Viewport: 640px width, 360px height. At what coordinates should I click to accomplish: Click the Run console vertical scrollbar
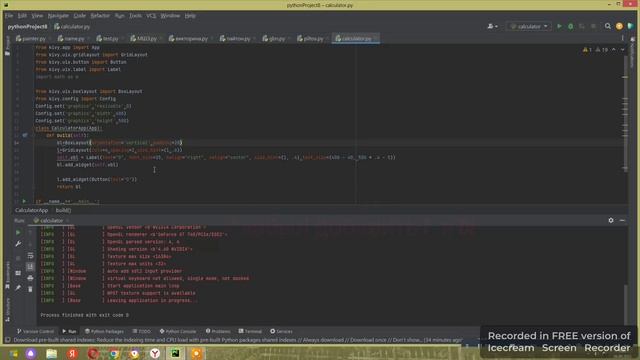(625, 304)
